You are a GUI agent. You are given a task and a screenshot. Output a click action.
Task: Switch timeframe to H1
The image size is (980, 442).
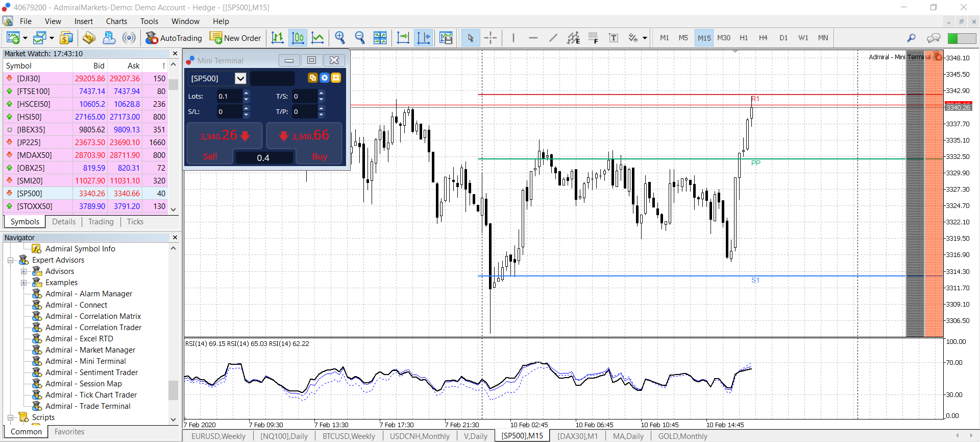[744, 38]
